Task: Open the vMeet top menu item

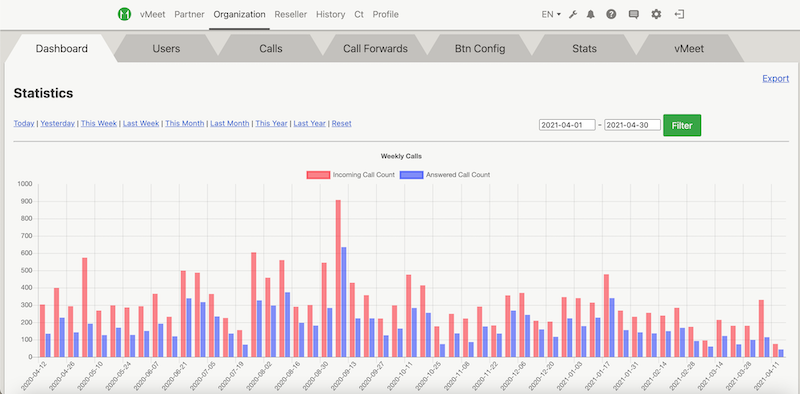Action: (x=153, y=14)
